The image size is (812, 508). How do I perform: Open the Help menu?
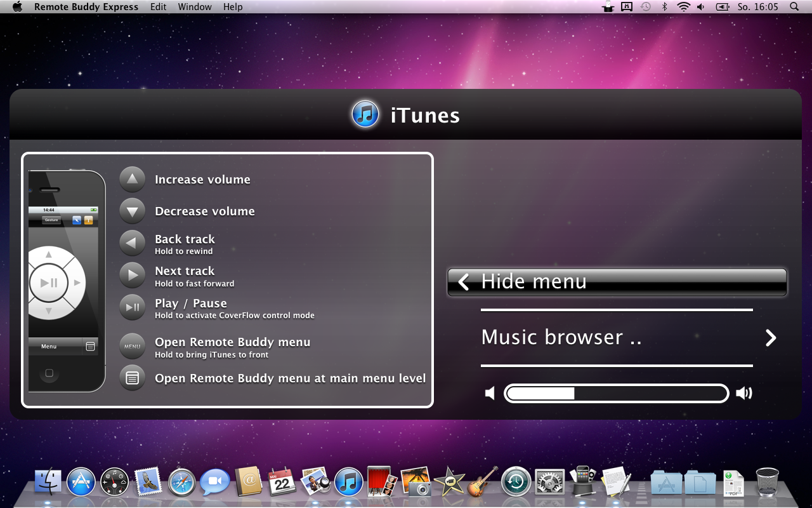pos(233,7)
